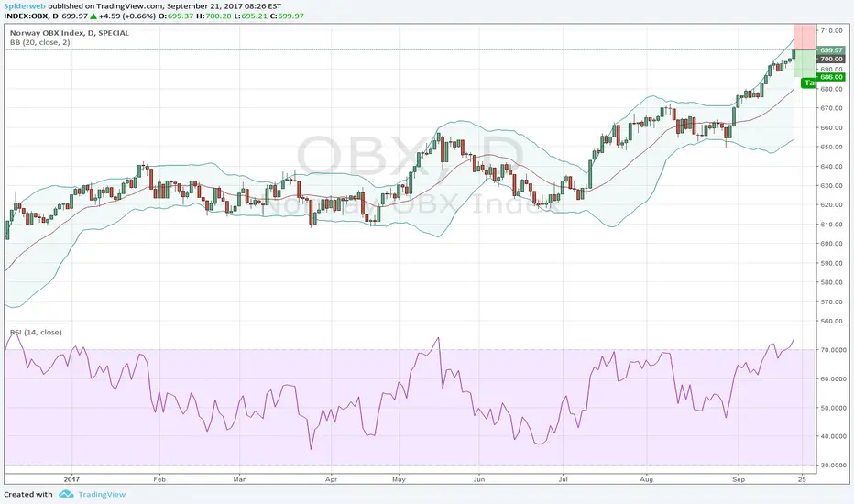Click the Sep time axis label
This screenshot has height=504, width=854.
pyautogui.click(x=739, y=479)
